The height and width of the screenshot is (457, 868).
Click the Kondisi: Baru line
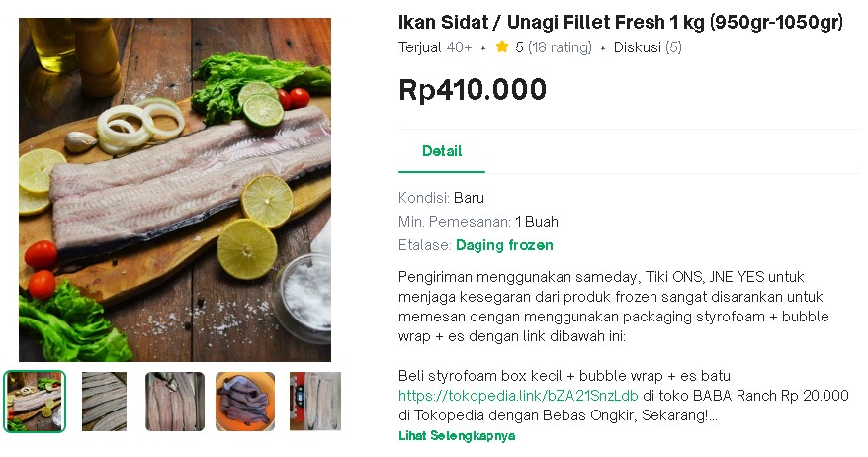coord(441,198)
